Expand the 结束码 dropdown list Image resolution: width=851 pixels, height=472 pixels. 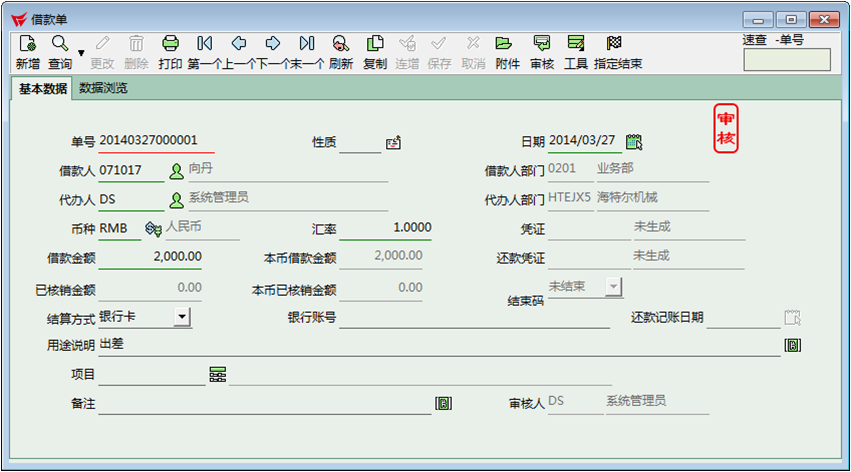tap(613, 287)
